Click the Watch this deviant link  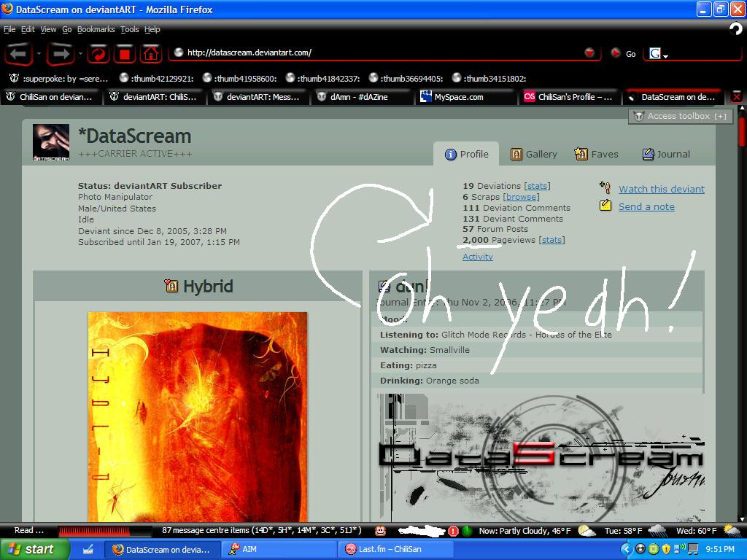pos(661,189)
